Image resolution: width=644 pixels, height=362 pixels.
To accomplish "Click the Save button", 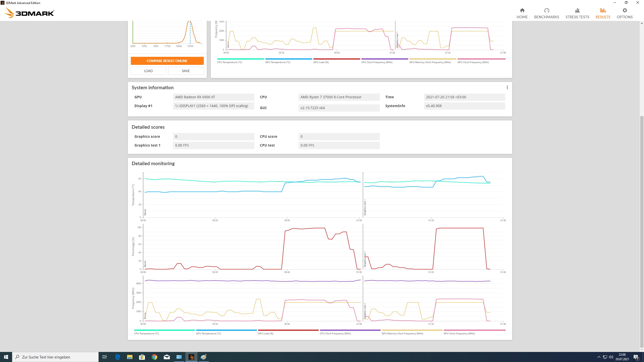I will tap(186, 71).
